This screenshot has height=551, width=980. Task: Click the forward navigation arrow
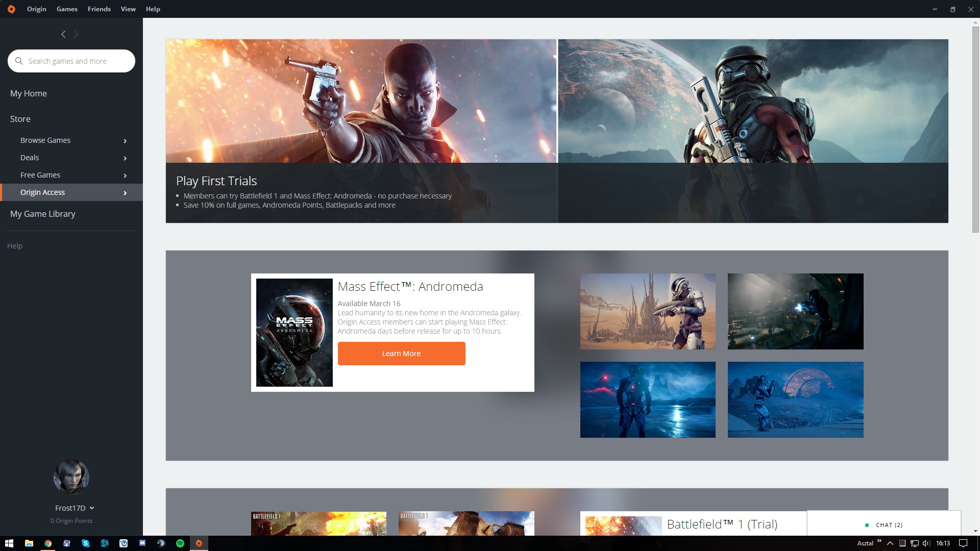76,34
